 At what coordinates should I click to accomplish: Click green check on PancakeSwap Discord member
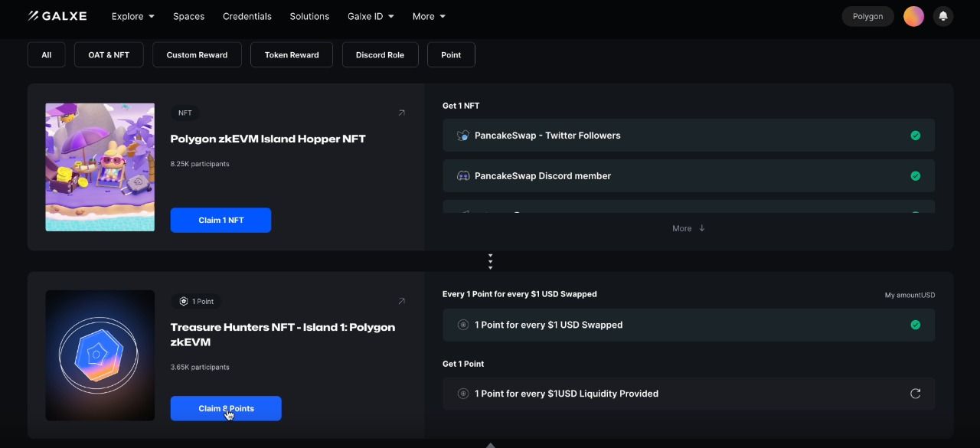tap(915, 176)
